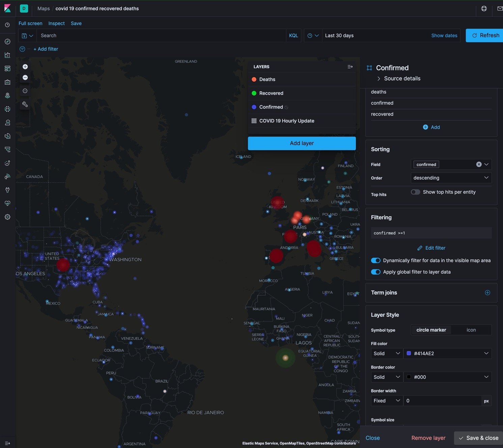The height and width of the screenshot is (448, 503).
Task: Click the Add layer button
Action: [302, 143]
